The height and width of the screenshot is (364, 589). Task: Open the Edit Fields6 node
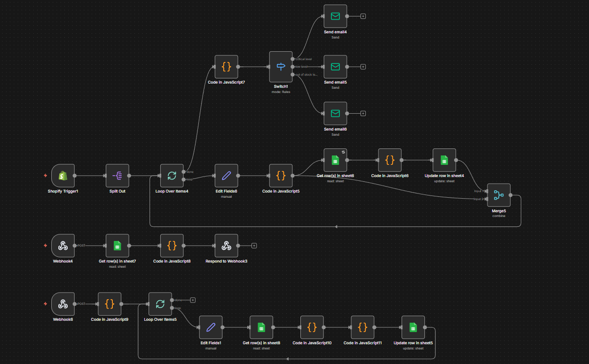pos(226,176)
